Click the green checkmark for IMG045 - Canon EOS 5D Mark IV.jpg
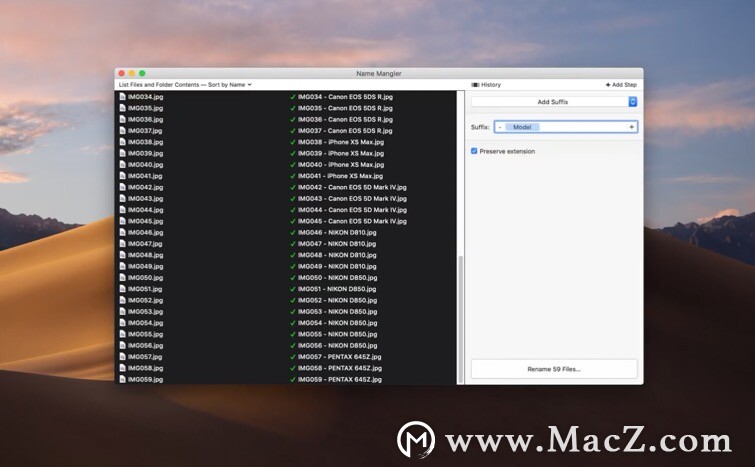755x467 pixels. pyautogui.click(x=293, y=221)
